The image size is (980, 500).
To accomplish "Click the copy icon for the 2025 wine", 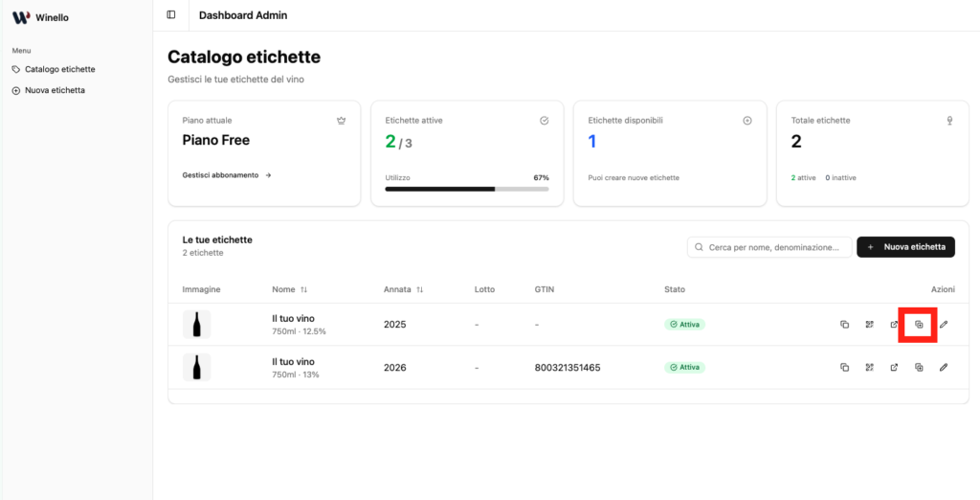I will (844, 325).
